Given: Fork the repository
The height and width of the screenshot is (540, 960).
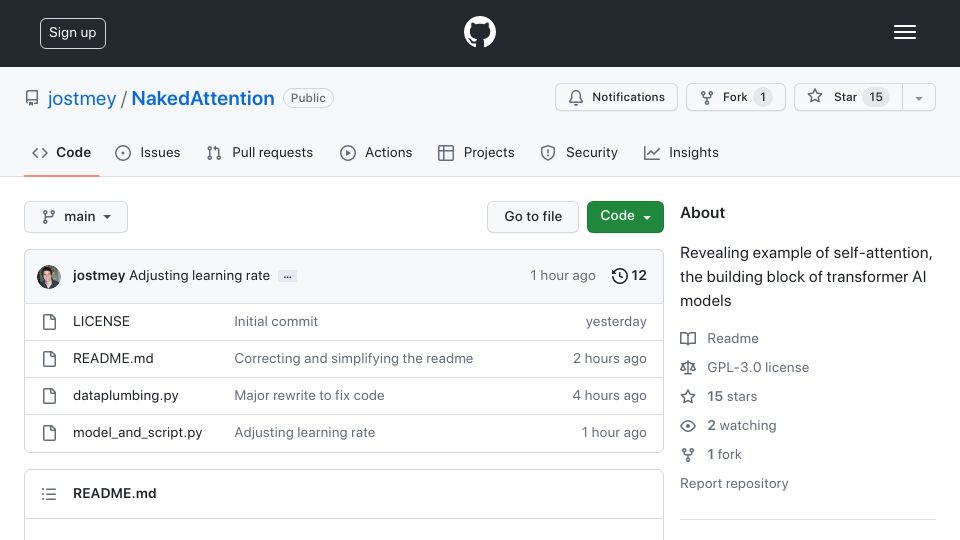Looking at the screenshot, I should pos(735,97).
